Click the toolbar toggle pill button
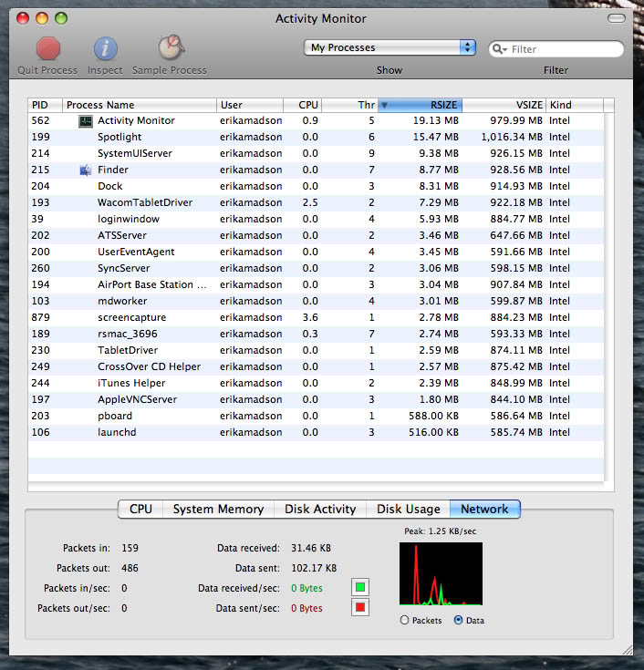This screenshot has width=644, height=670. [617, 18]
